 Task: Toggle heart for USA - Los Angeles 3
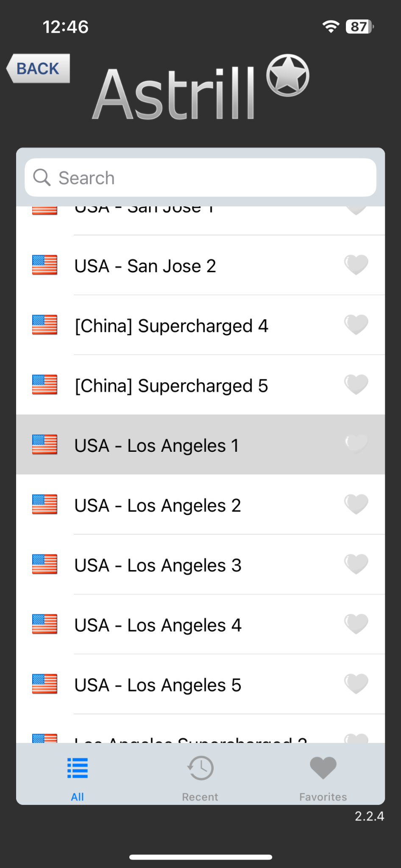(356, 564)
